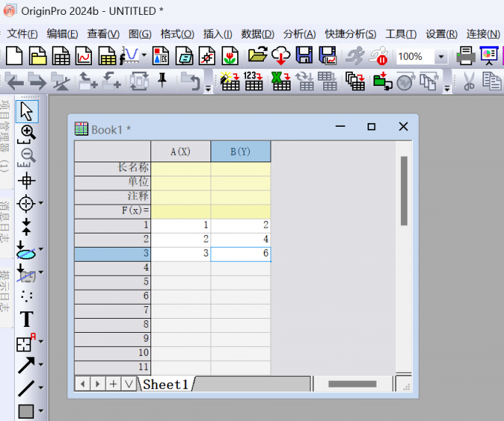504x421 pixels.
Task: Open the 分析(A) menu
Action: (299, 34)
